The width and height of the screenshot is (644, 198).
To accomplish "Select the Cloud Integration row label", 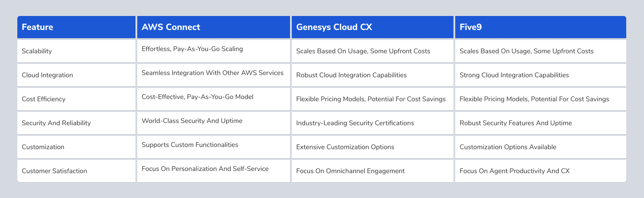I will coord(47,75).
